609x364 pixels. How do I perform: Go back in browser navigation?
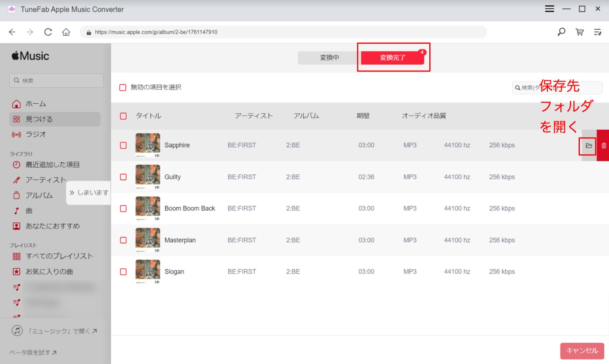click(12, 32)
